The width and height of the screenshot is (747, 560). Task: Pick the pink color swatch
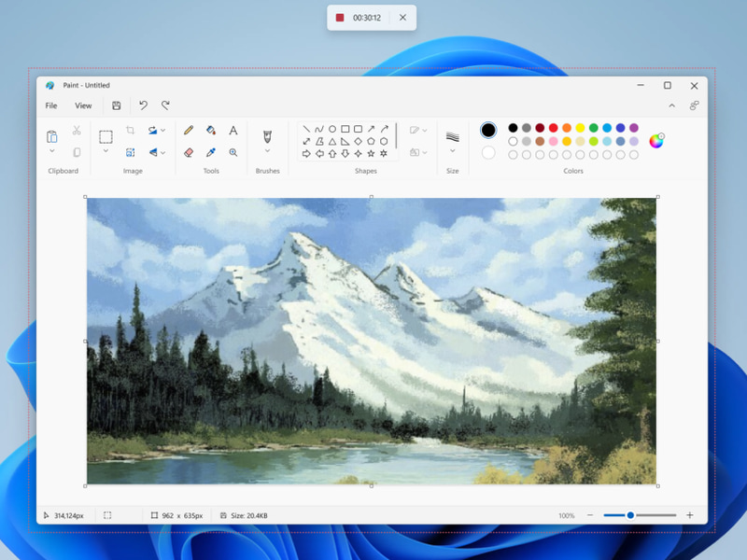pos(553,142)
